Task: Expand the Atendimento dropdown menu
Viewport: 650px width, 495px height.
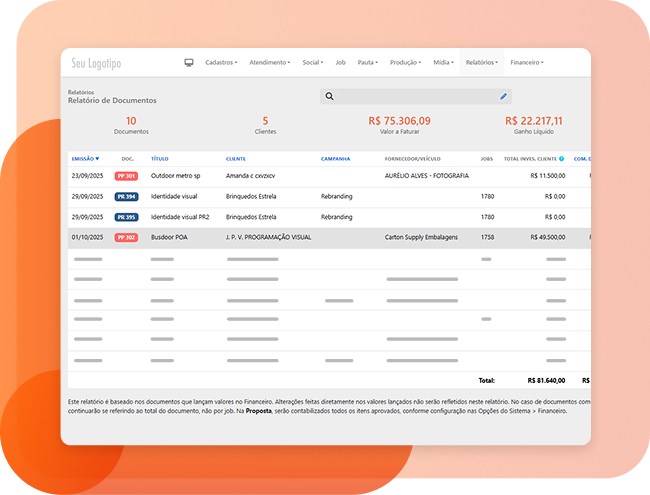Action: pos(269,62)
